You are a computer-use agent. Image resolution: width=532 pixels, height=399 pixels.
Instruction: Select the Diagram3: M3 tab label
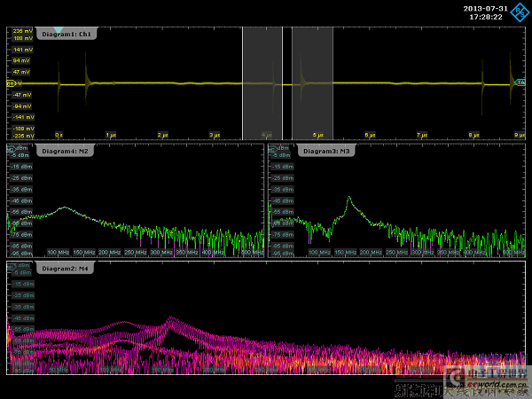coord(325,151)
